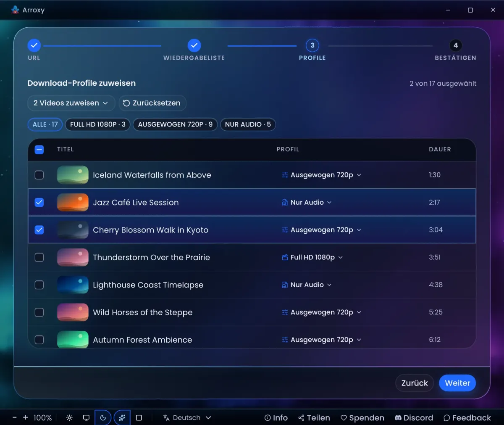This screenshot has width=504, height=425.
Task: Open Spenden heart link
Action: (362, 418)
